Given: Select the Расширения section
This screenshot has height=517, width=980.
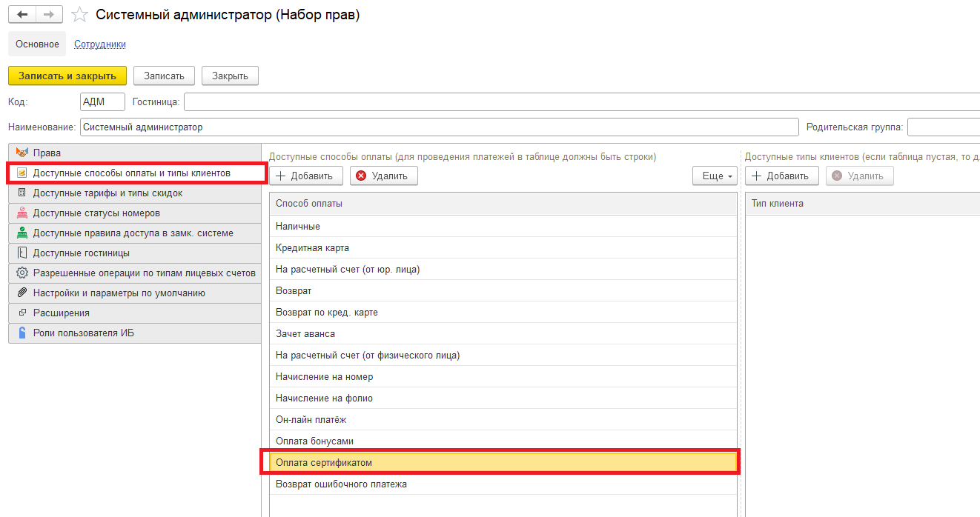Looking at the screenshot, I should [x=135, y=313].
